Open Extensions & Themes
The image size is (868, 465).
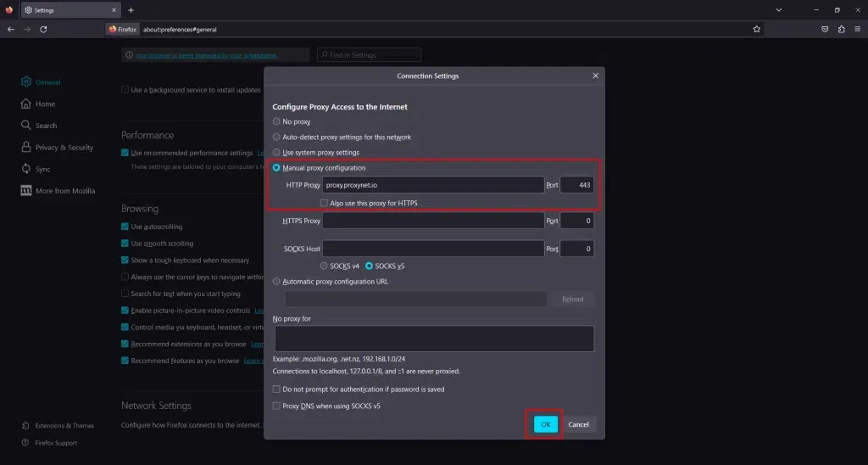(x=58, y=426)
